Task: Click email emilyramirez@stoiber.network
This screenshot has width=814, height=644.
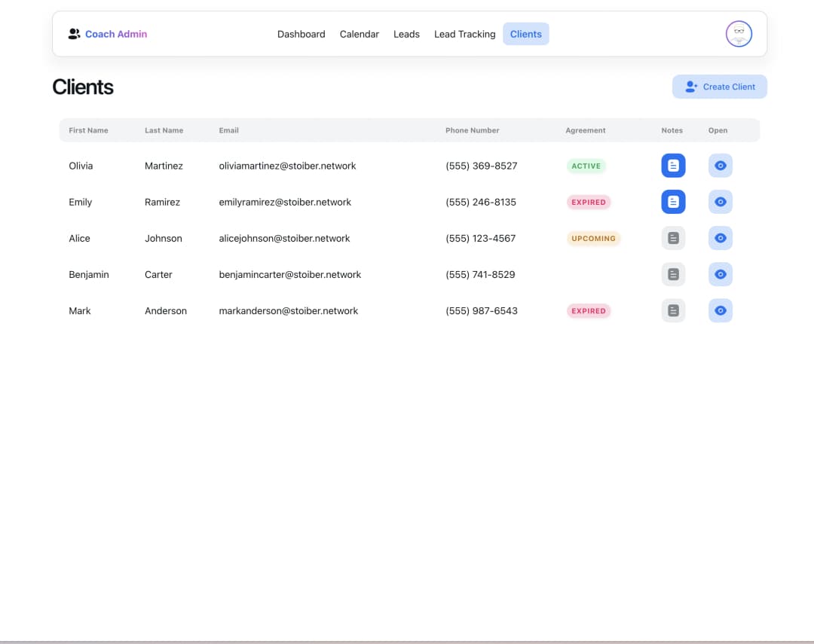Action: point(284,203)
